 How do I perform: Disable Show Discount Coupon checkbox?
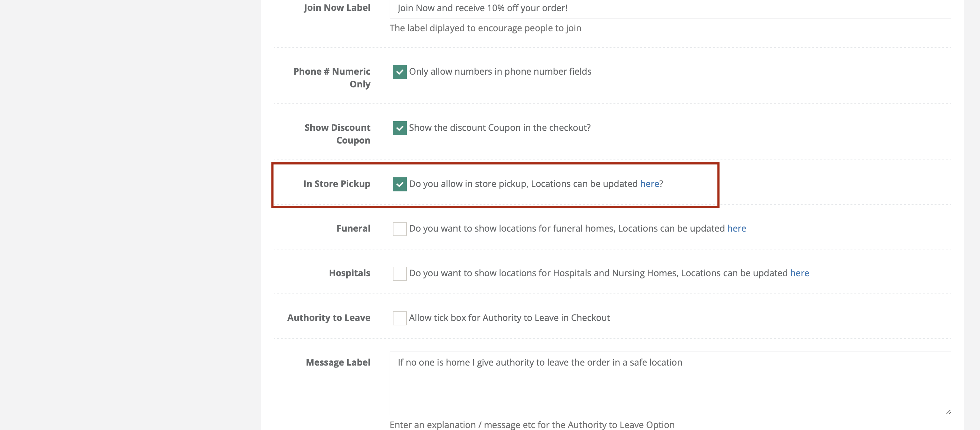click(x=400, y=128)
